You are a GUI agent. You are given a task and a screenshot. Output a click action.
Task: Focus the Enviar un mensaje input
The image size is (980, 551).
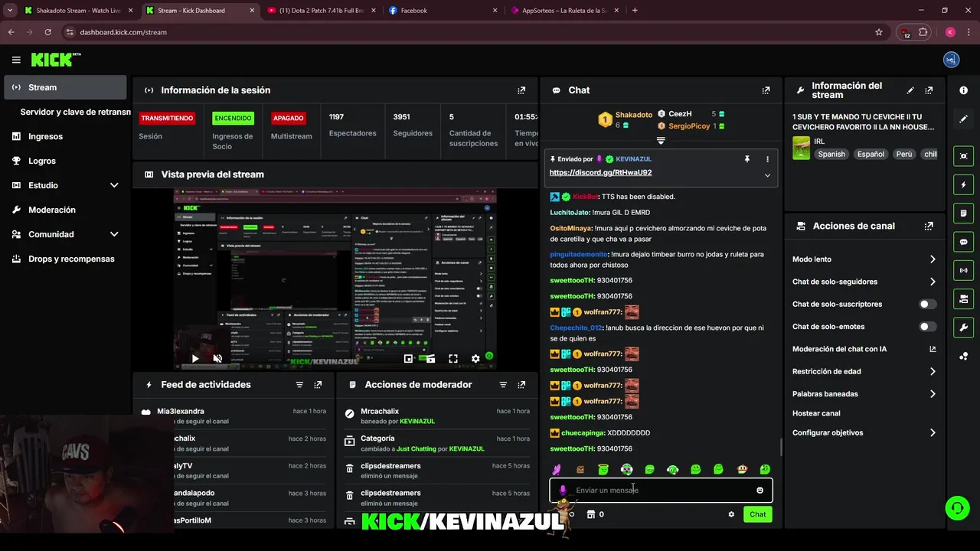point(661,491)
